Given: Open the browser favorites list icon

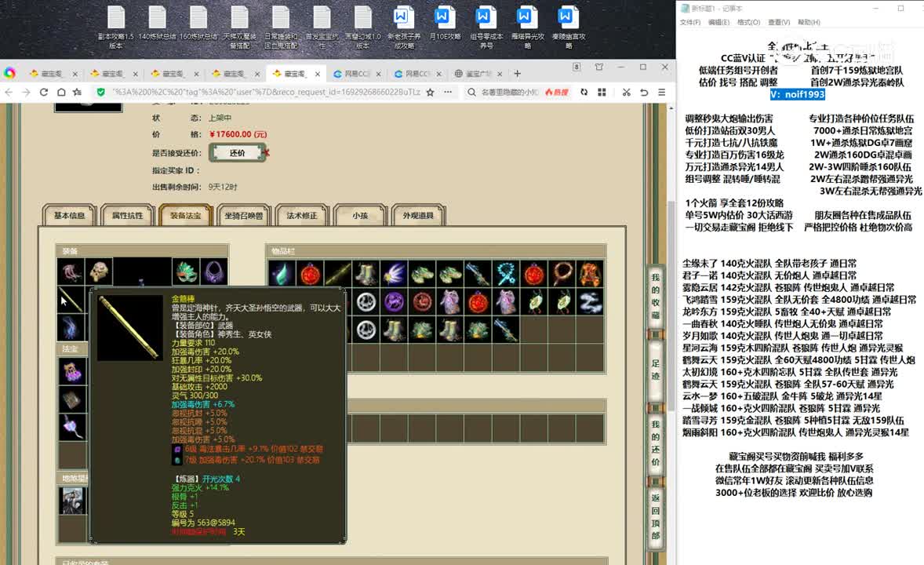Looking at the screenshot, I should [77, 92].
